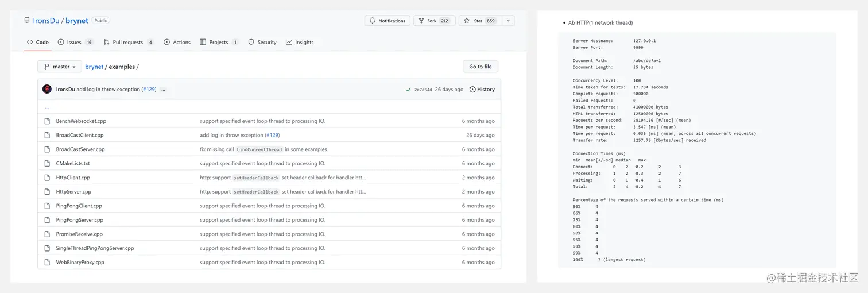The height and width of the screenshot is (293, 868).
Task: Open SingleThreadPingPongServer.cpp file
Action: point(95,248)
